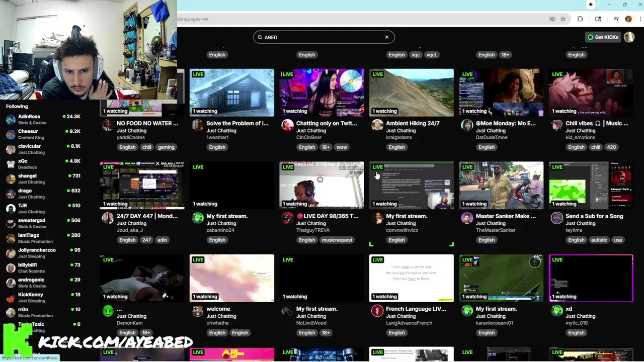
Task: Open the French Language LIVE thumbnail
Action: click(x=412, y=278)
